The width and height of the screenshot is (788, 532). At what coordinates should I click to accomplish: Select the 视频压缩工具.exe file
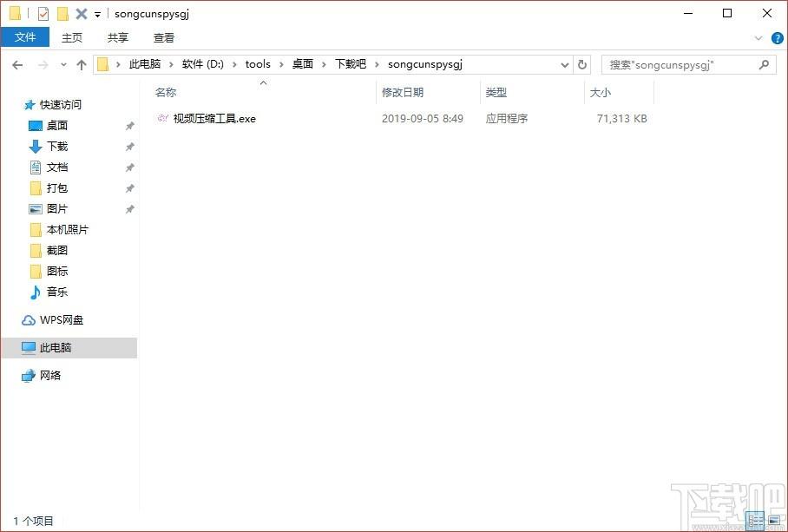pyautogui.click(x=213, y=119)
